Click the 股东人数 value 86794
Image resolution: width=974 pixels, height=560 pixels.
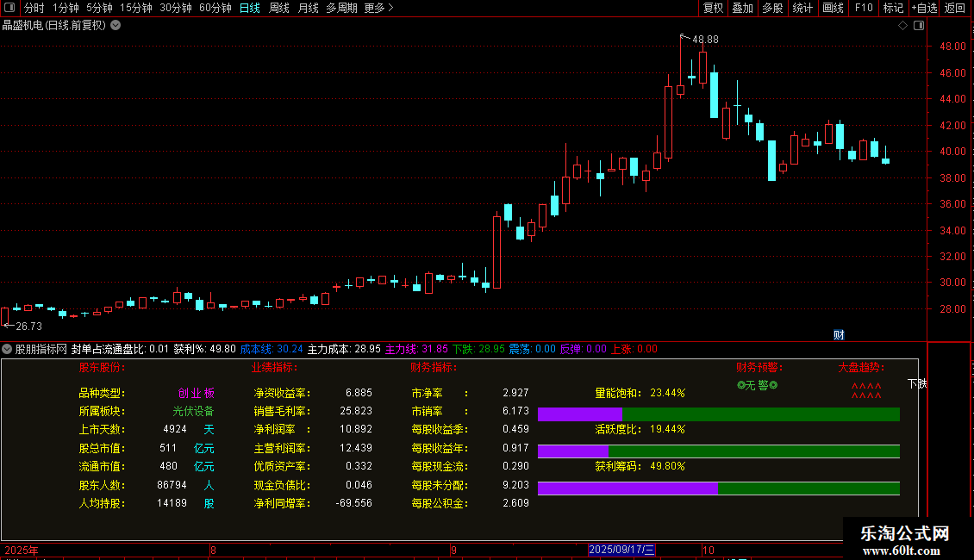point(172,485)
